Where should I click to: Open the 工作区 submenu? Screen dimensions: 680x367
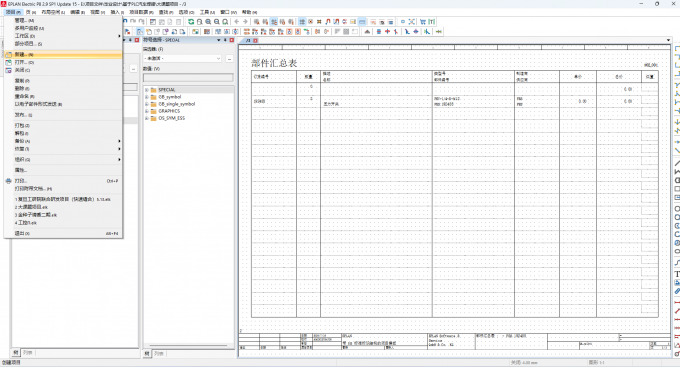pos(63,36)
